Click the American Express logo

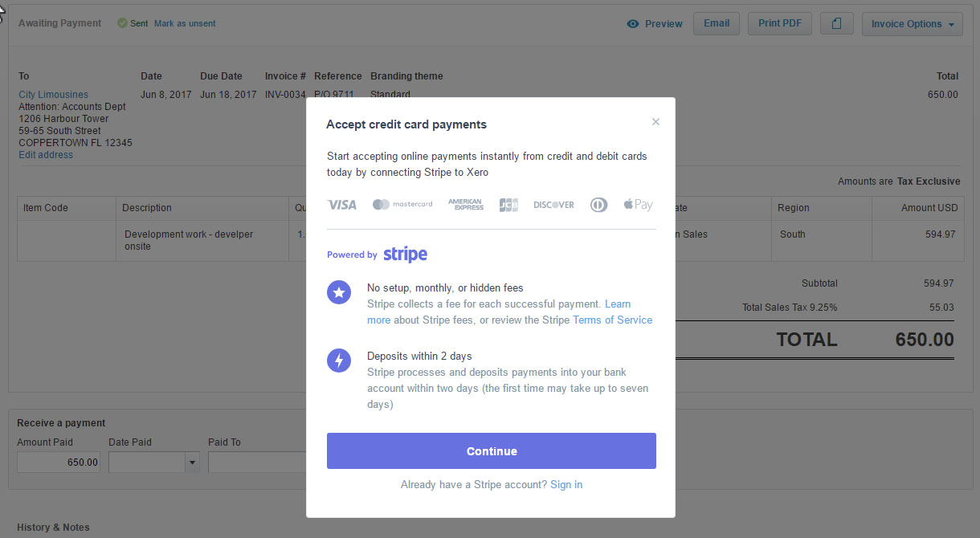466,205
